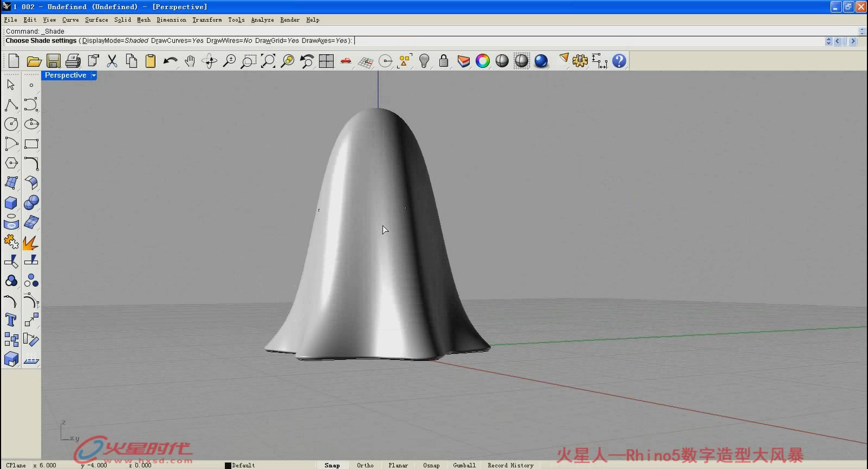Viewport: 868px width, 469px height.
Task: Click the Dimension tool icon
Action: click(600, 61)
